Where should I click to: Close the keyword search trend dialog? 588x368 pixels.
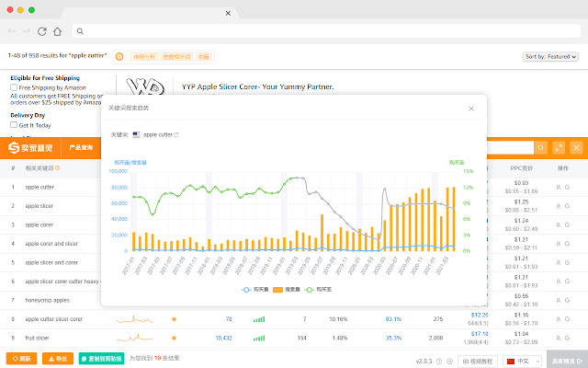point(471,109)
